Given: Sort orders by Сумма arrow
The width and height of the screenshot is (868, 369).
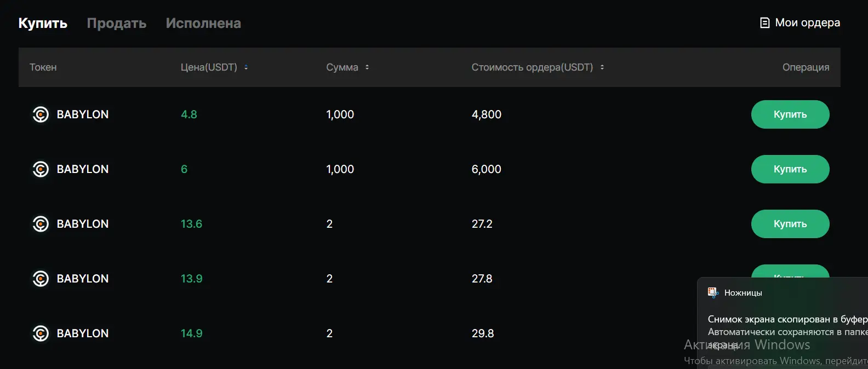Looking at the screenshot, I should point(367,67).
